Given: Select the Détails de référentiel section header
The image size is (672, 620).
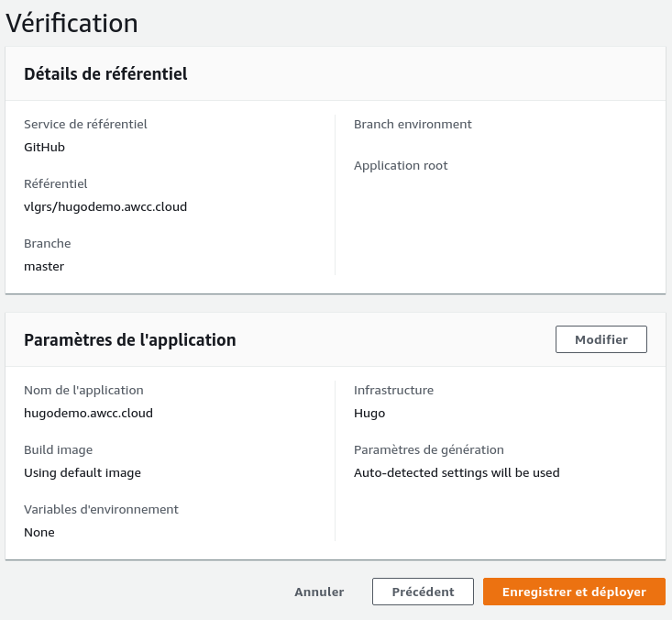Looking at the screenshot, I should pyautogui.click(x=105, y=74).
